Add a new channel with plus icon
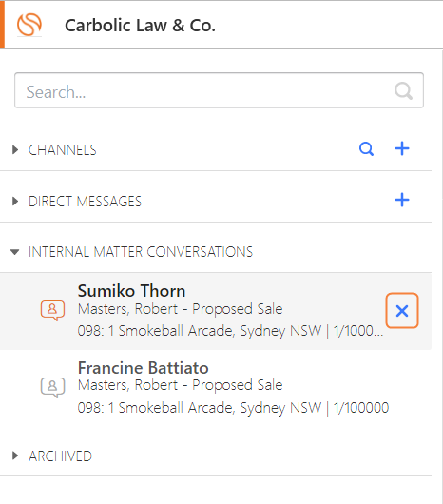 click(x=402, y=148)
